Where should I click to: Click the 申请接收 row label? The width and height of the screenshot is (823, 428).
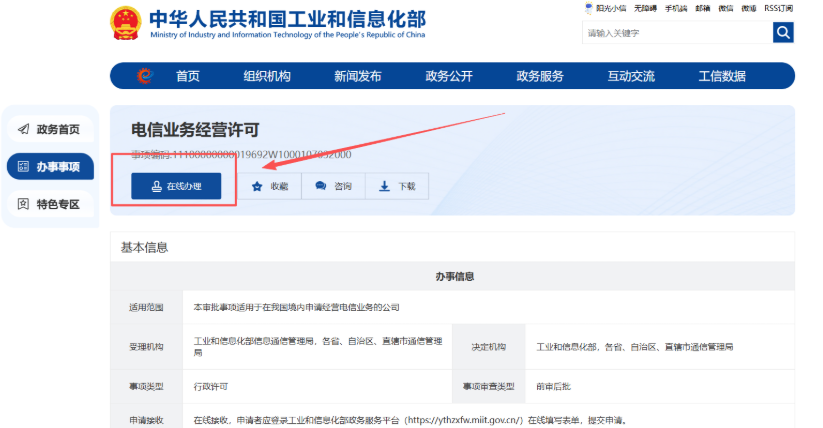click(x=146, y=420)
